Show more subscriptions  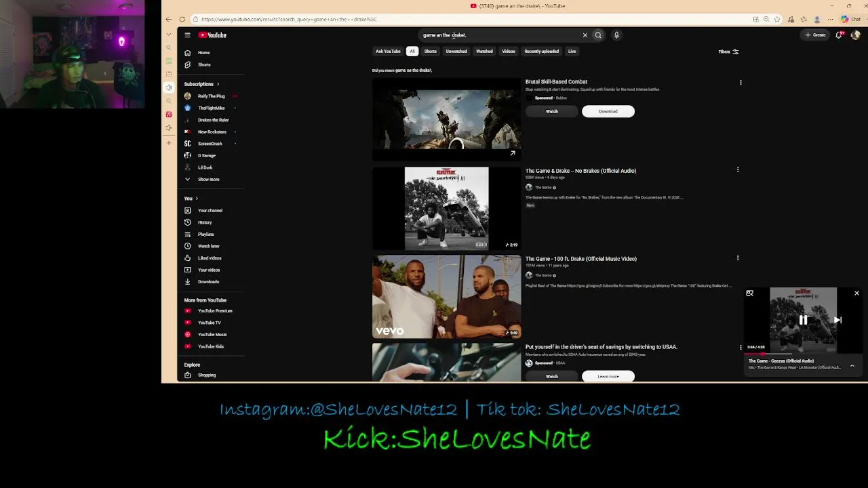209,180
